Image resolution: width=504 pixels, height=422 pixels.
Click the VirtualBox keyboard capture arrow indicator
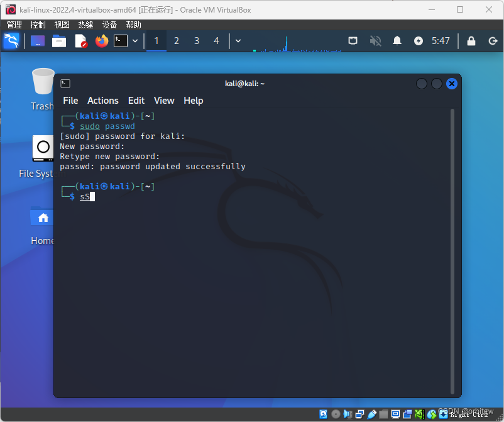[443, 414]
